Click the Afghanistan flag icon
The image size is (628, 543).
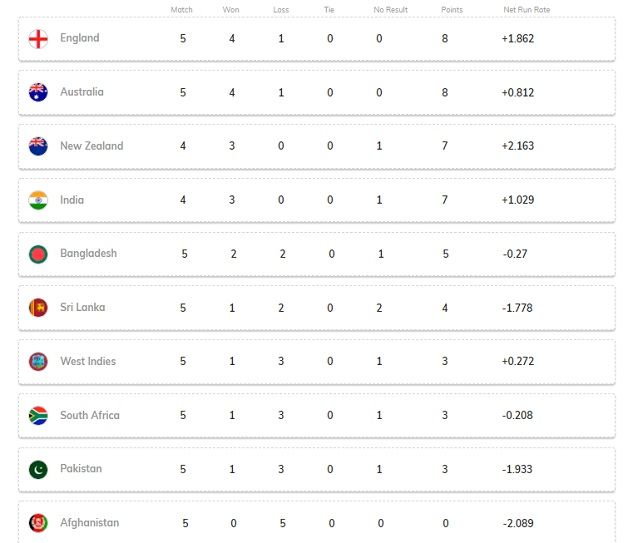38,523
